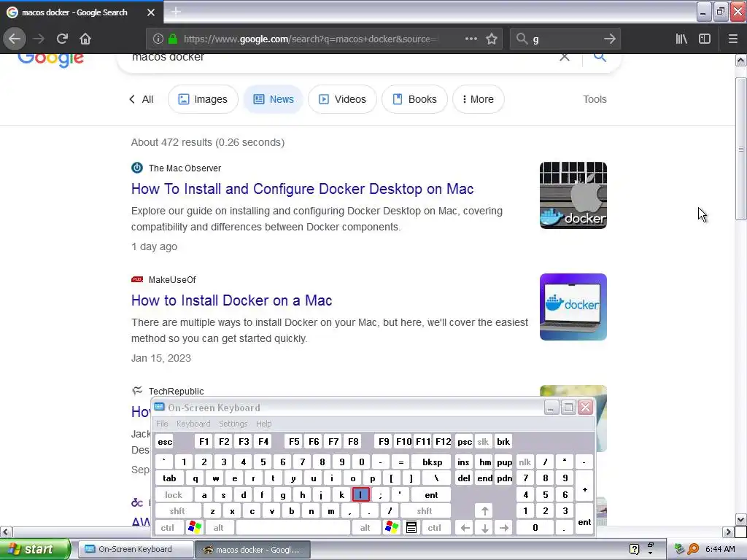This screenshot has width=747, height=560.
Task: Toggle the left ctrl key on keyboard
Action: (x=168, y=527)
